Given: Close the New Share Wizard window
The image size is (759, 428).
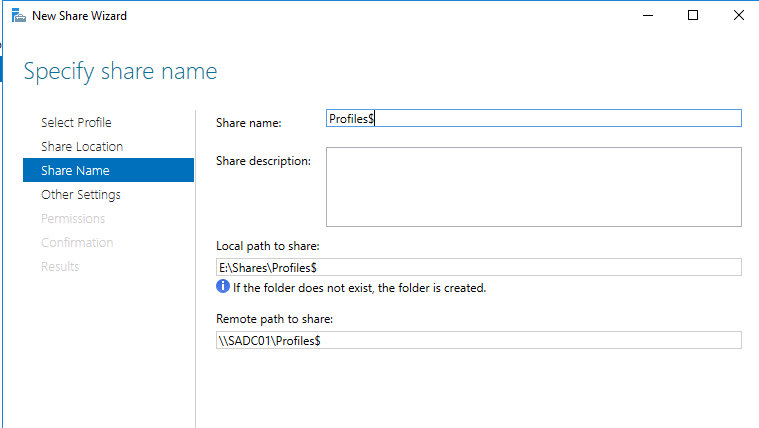Looking at the screenshot, I should 738,16.
